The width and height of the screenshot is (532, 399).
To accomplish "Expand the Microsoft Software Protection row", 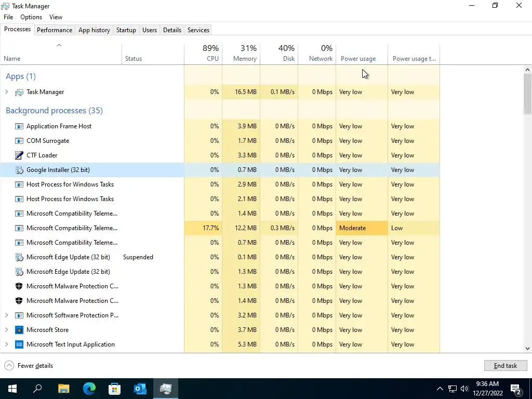I will (x=6, y=315).
